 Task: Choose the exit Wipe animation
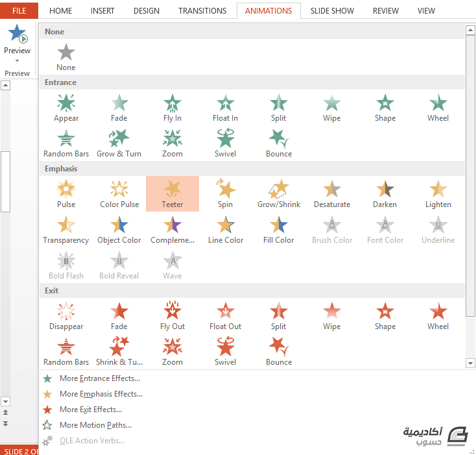332,316
